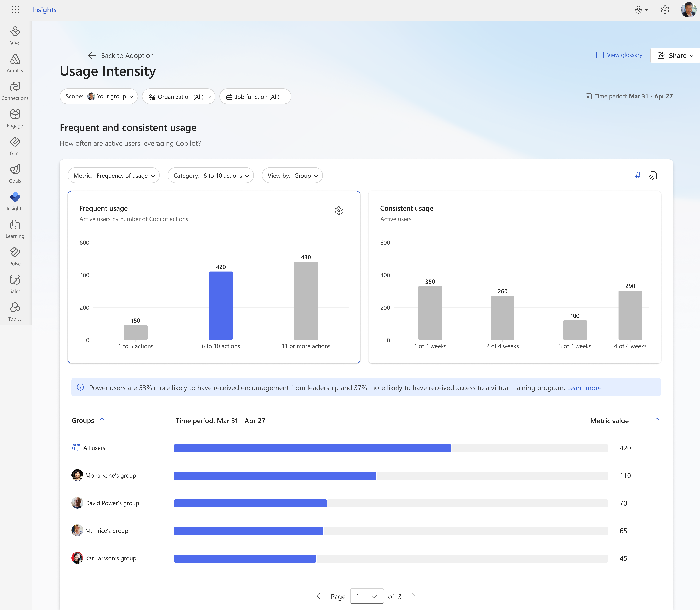This screenshot has height=610, width=700.
Task: Open the Category: 6 to 10 actions dropdown
Action: coord(211,175)
